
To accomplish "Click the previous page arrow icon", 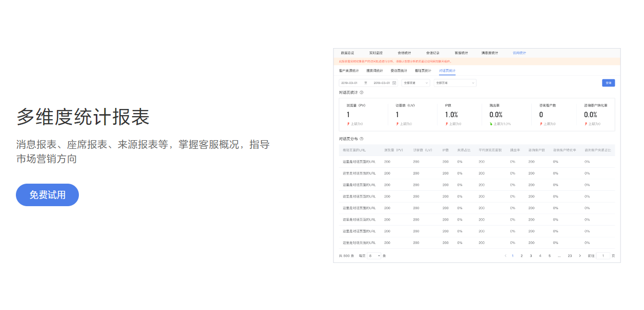I will click(505, 255).
